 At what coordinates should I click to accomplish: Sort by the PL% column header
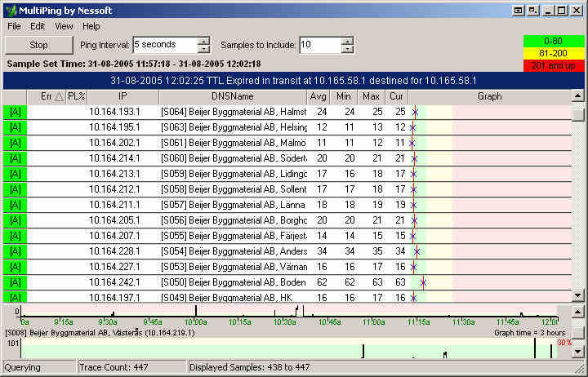77,96
